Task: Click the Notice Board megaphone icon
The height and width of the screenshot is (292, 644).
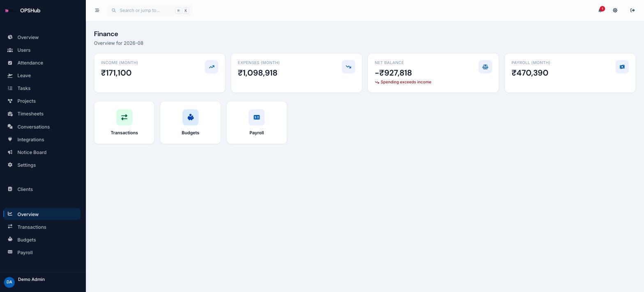Action: (x=10, y=152)
